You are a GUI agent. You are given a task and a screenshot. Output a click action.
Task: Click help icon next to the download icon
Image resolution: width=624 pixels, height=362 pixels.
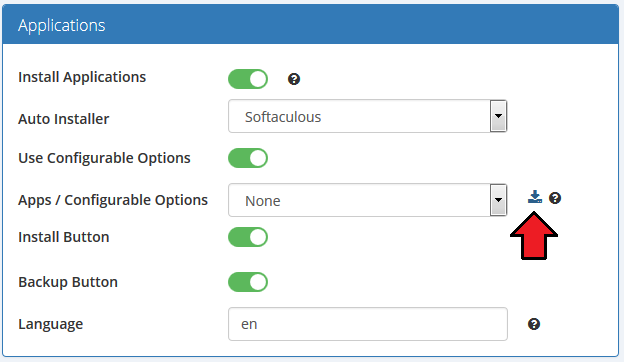click(555, 198)
